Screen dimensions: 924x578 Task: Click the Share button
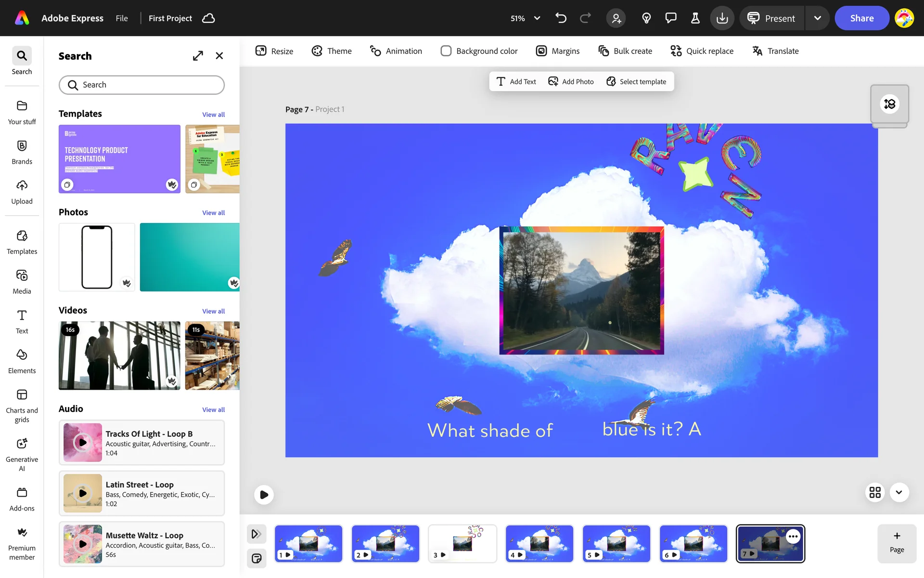click(x=861, y=18)
